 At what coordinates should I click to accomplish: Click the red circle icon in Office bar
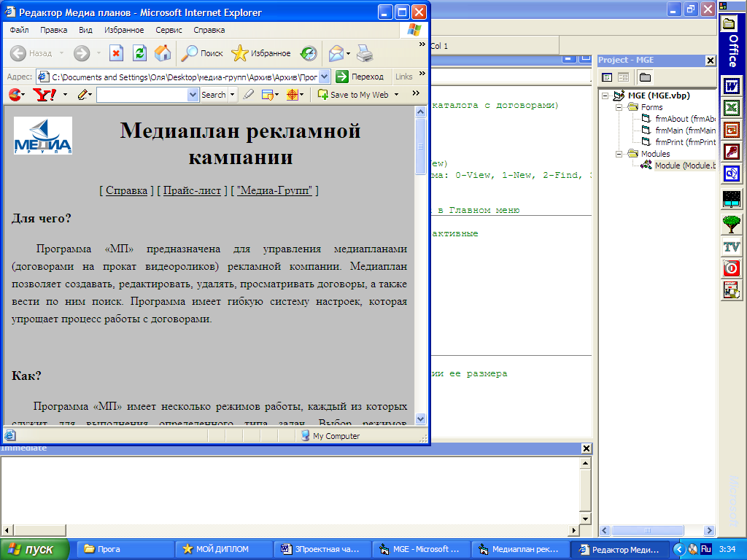732,268
